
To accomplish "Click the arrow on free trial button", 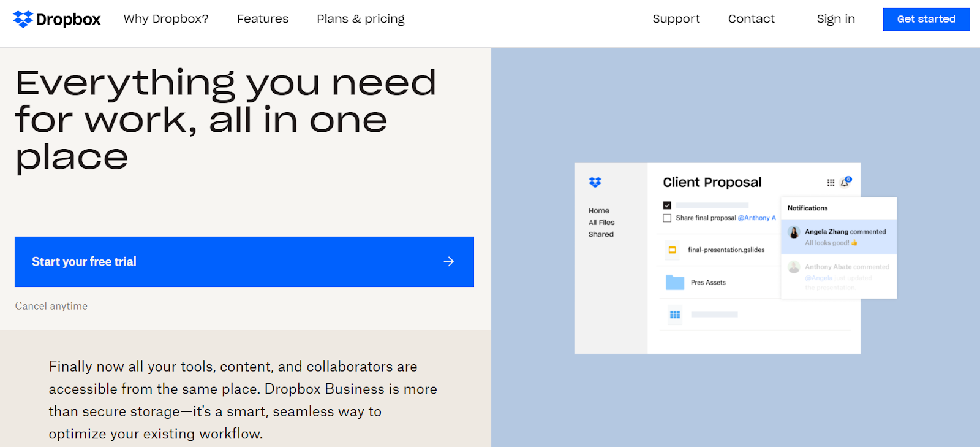I will click(x=449, y=262).
